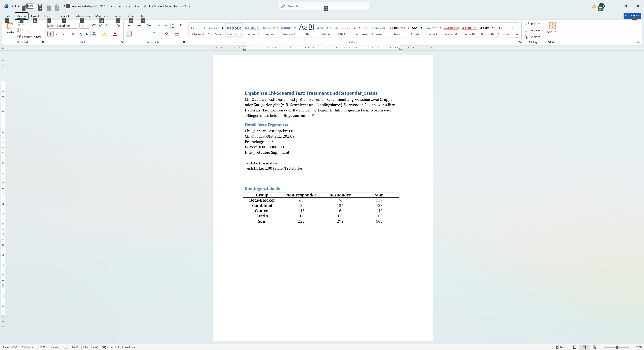
Task: Toggle Subscript formatting
Action: (x=80, y=34)
